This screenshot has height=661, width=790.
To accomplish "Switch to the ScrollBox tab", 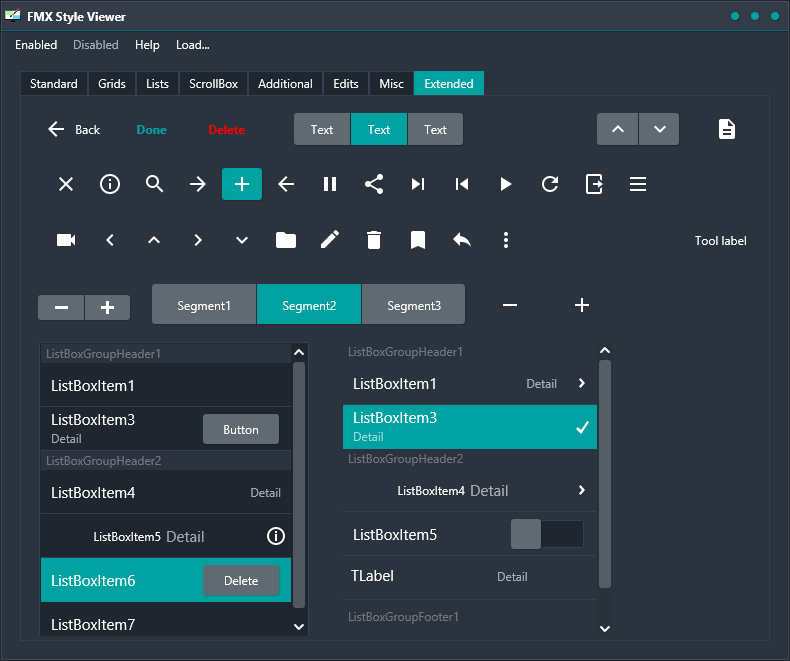I will point(213,84).
